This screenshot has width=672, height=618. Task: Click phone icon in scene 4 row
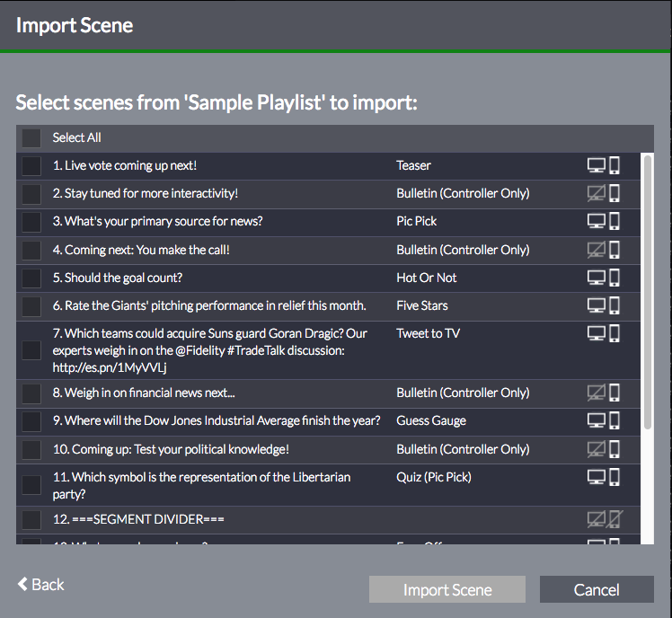615,250
